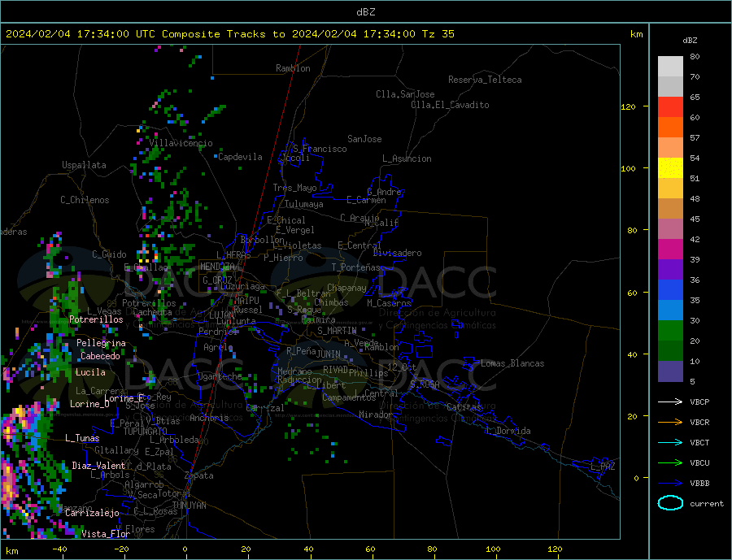
Task: Click the 'S_Francisco' map label
Action: 320,149
